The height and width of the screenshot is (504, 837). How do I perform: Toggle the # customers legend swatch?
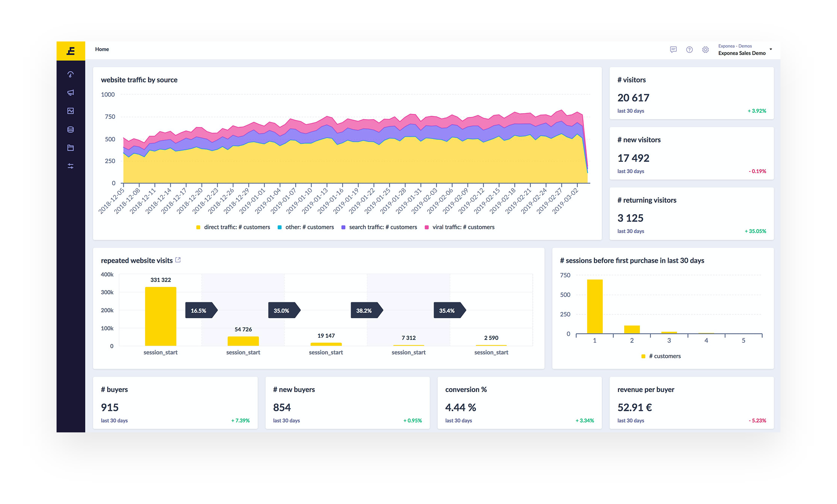643,356
